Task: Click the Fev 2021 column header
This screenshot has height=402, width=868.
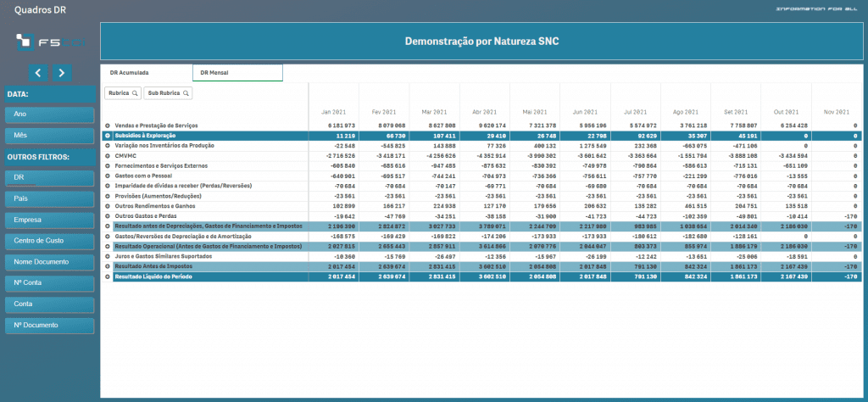Action: pos(384,112)
